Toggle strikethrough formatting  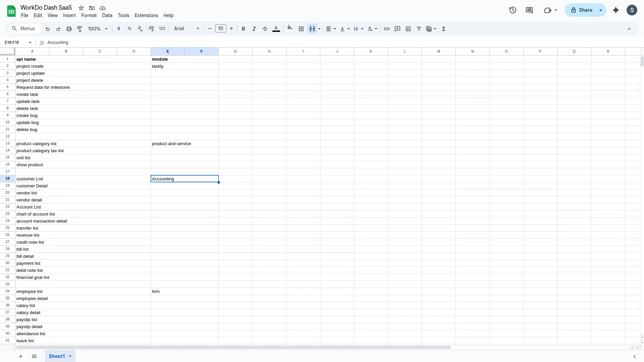click(x=265, y=29)
